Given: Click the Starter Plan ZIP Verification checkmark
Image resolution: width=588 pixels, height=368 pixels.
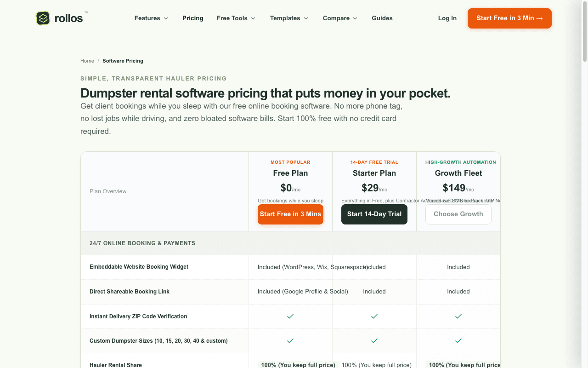Looking at the screenshot, I should click(374, 316).
